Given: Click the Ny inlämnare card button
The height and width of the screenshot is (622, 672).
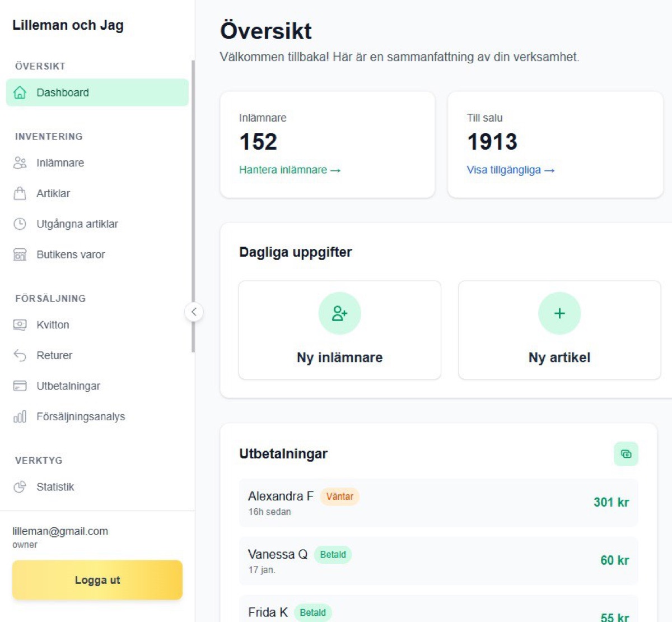Looking at the screenshot, I should coord(340,330).
